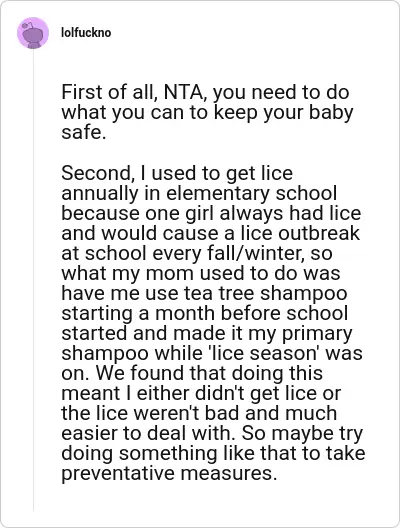Click the 'at school every fall/winter' line
Viewport: 400px width, 528px height.
click(x=197, y=253)
